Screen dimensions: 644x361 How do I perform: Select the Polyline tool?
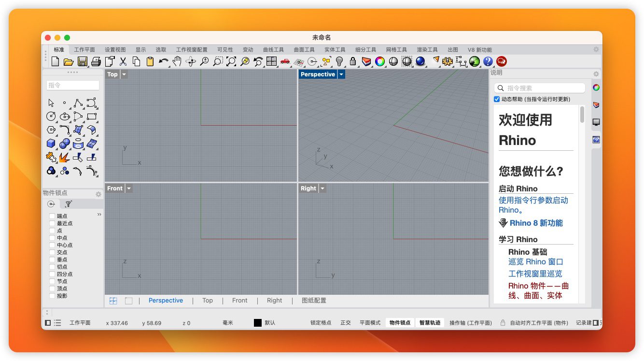click(x=78, y=103)
